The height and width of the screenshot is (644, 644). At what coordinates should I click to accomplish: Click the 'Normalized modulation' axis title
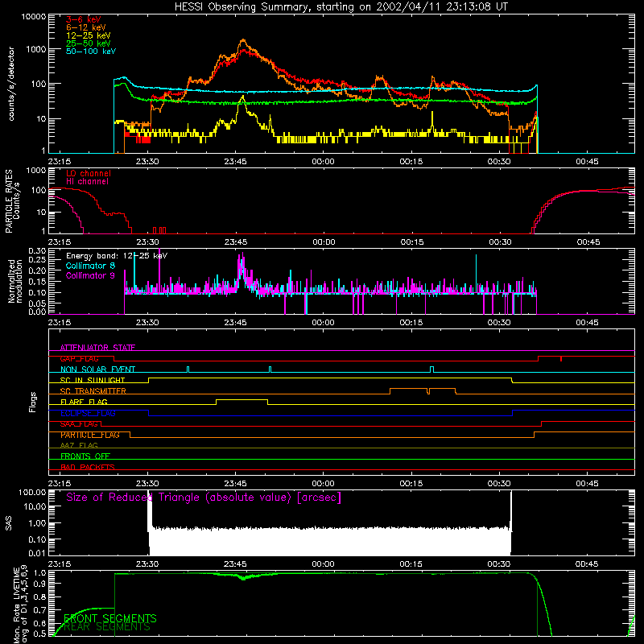15,281
